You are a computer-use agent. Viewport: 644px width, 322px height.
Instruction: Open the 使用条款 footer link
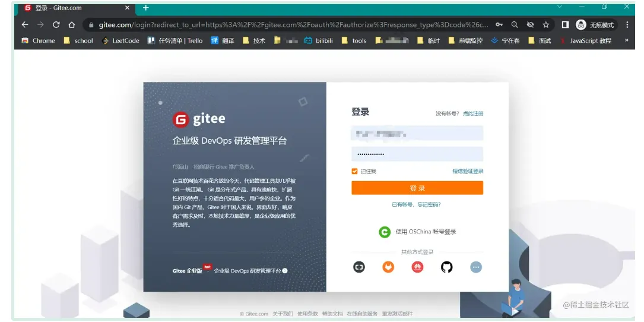pyautogui.click(x=307, y=314)
